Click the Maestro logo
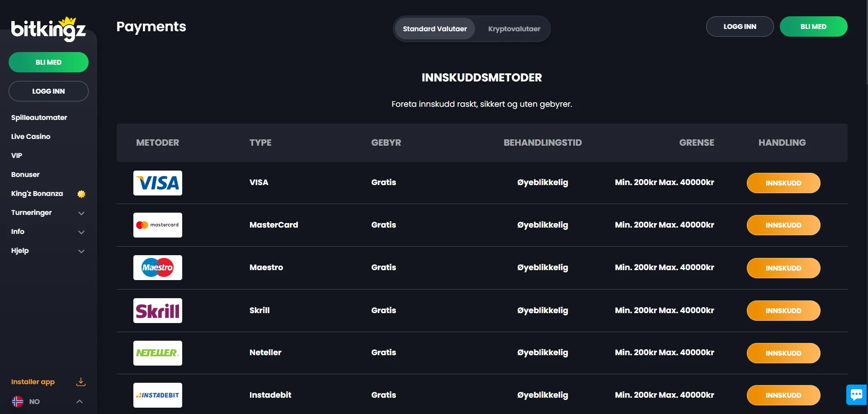Viewport: 868px width, 414px height. [158, 267]
